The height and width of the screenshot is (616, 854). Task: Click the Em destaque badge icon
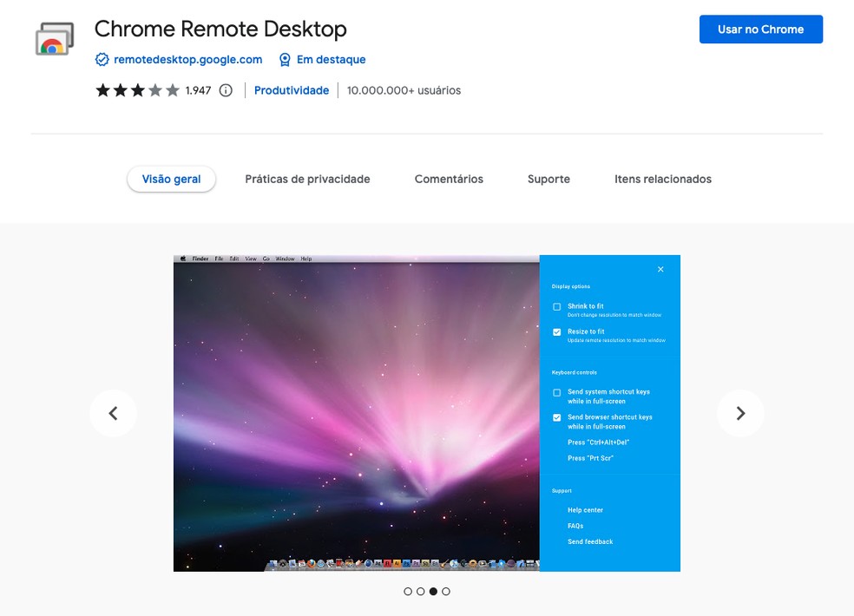coord(285,59)
